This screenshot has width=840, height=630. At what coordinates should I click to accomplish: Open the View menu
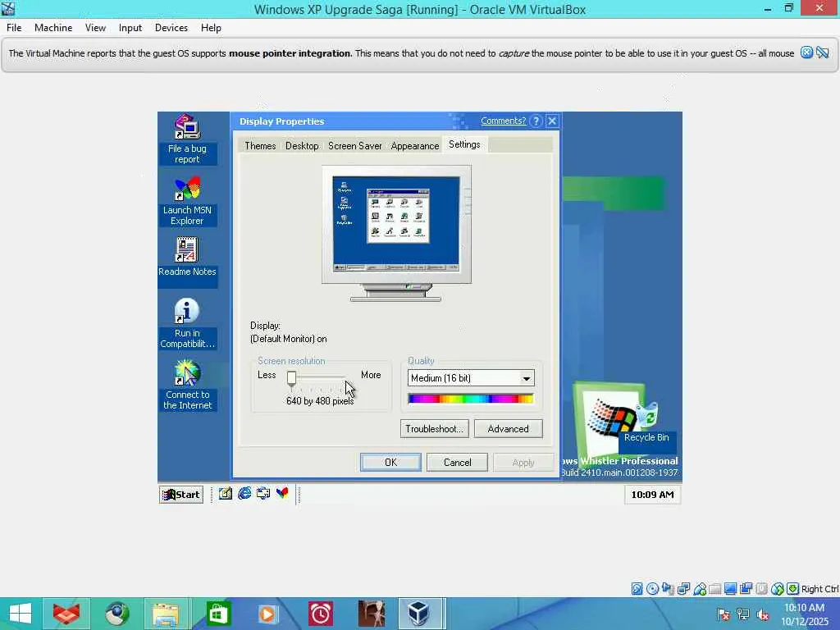[x=95, y=28]
